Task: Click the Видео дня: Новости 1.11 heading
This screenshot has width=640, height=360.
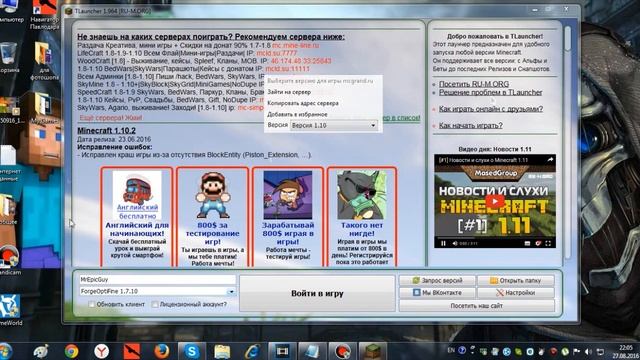Action: (x=495, y=149)
